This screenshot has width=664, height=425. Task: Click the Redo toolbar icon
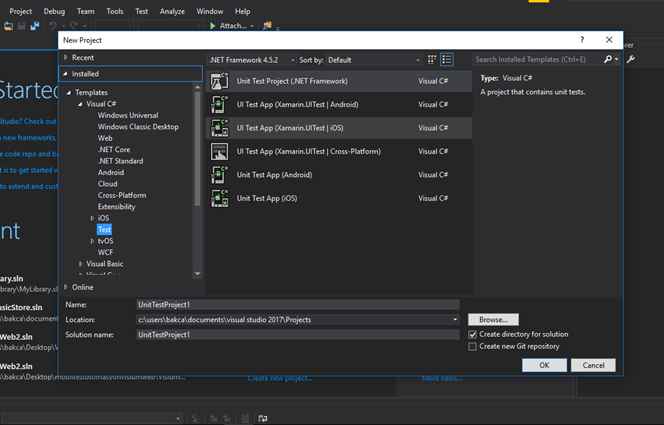click(74, 26)
